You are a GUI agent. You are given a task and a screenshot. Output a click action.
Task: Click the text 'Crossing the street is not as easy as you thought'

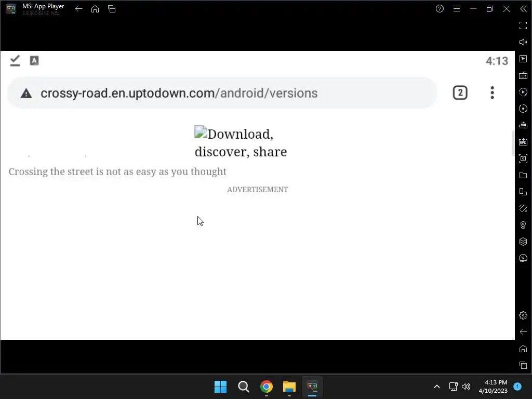pos(117,171)
